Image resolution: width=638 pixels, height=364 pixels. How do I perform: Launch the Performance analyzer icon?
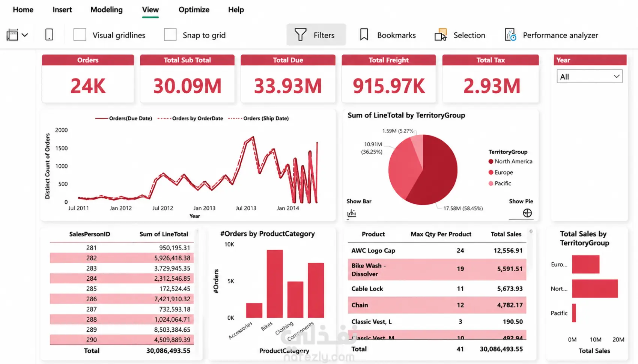point(510,35)
